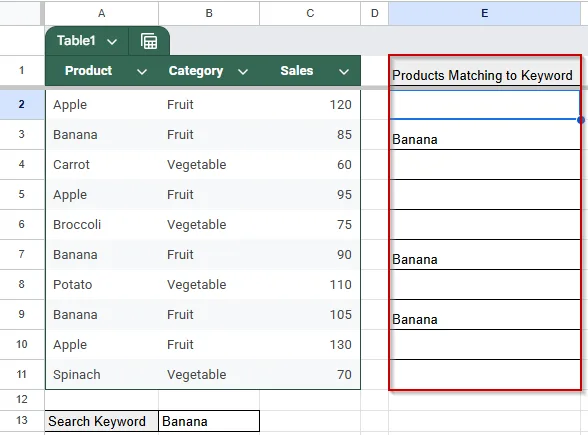Select column B header
The width and height of the screenshot is (588, 435).
[209, 13]
